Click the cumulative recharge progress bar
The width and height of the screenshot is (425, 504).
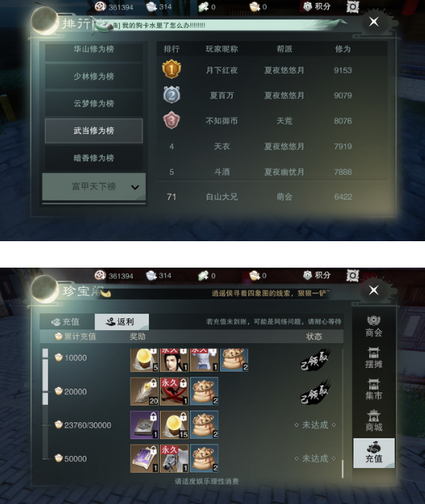coord(46,405)
